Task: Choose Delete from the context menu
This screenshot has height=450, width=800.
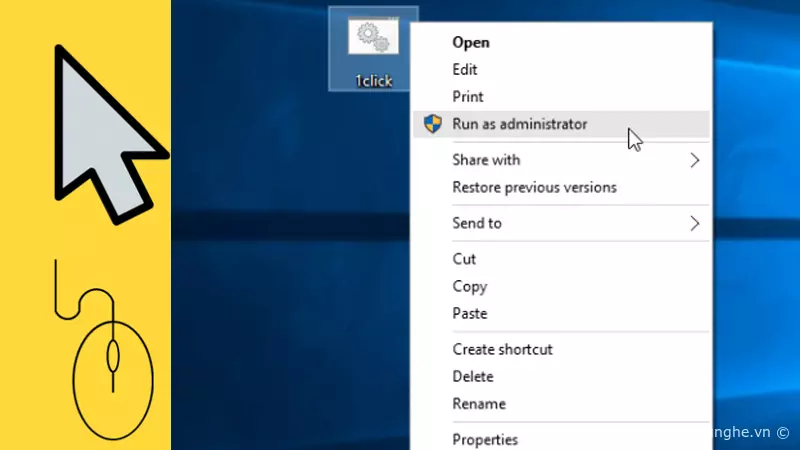Action: [x=473, y=377]
